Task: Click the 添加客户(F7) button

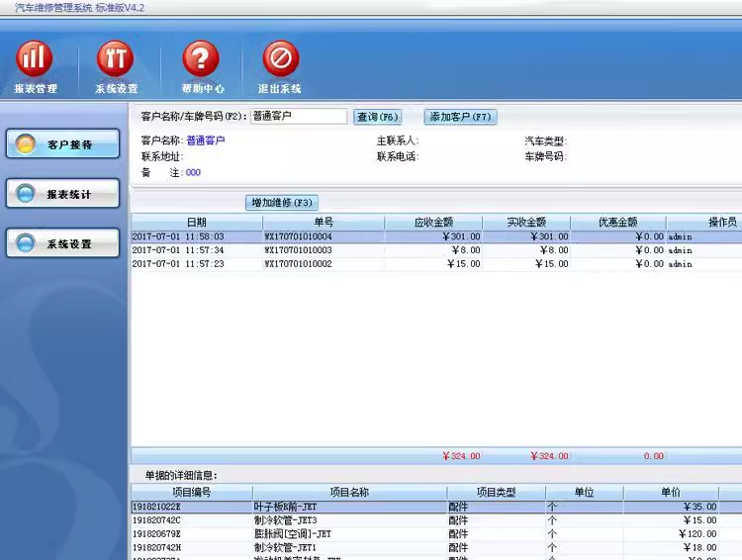Action: point(460,117)
